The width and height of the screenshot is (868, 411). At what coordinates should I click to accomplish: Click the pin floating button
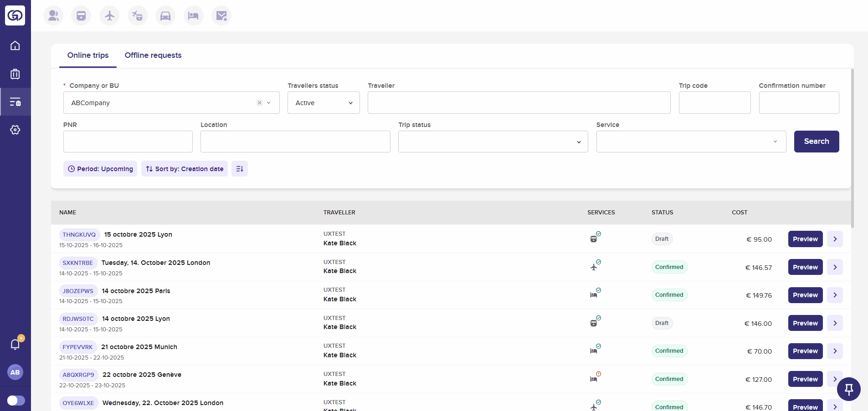[848, 389]
